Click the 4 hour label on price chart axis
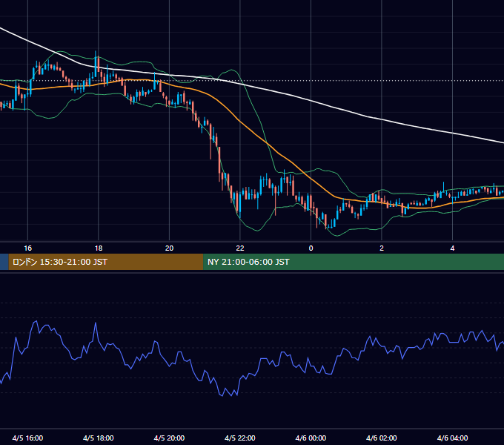504x445 pixels. pos(452,248)
